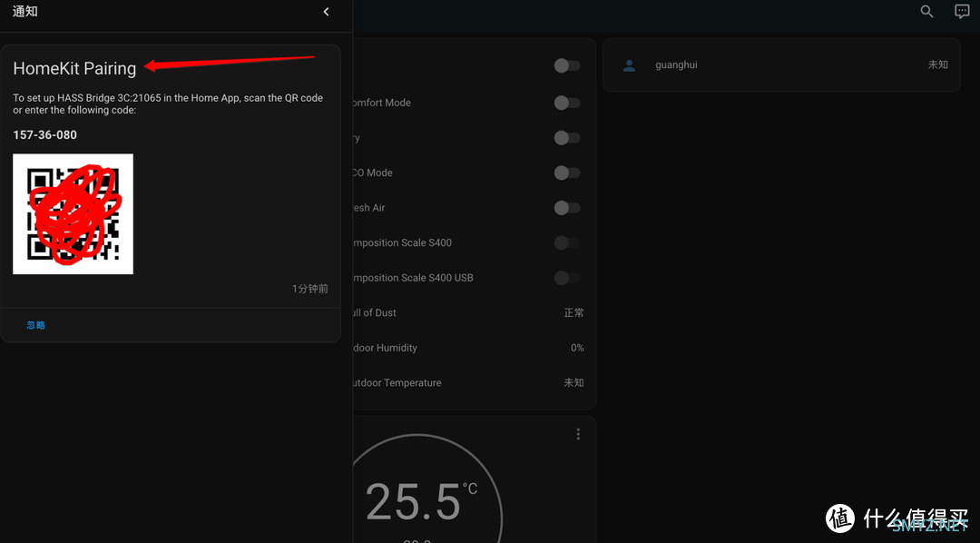Image resolution: width=980 pixels, height=543 pixels.
Task: Click Full of Dust value 正常
Action: pyautogui.click(x=573, y=312)
